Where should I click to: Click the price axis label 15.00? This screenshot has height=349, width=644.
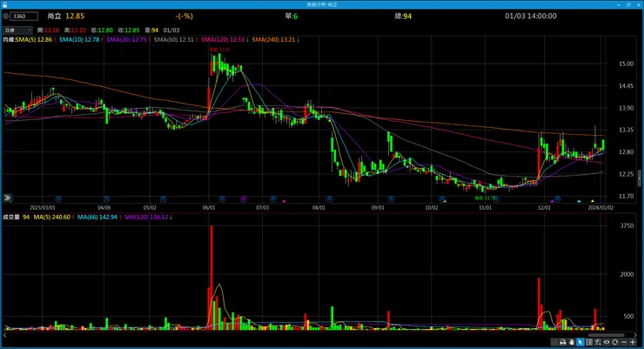pos(626,64)
